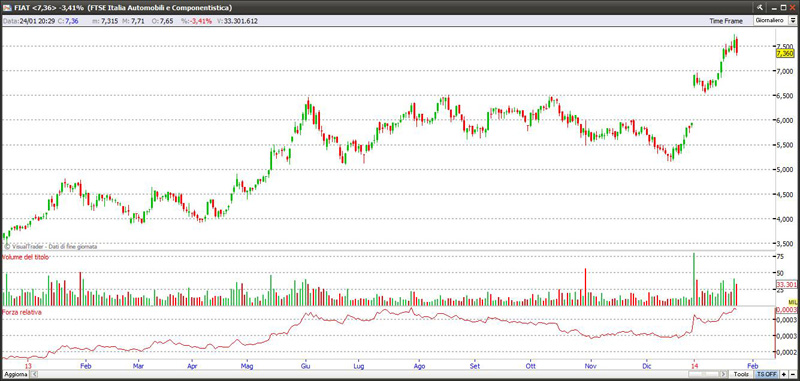
Task: Click the 14 year marker on time axis
Action: click(694, 366)
